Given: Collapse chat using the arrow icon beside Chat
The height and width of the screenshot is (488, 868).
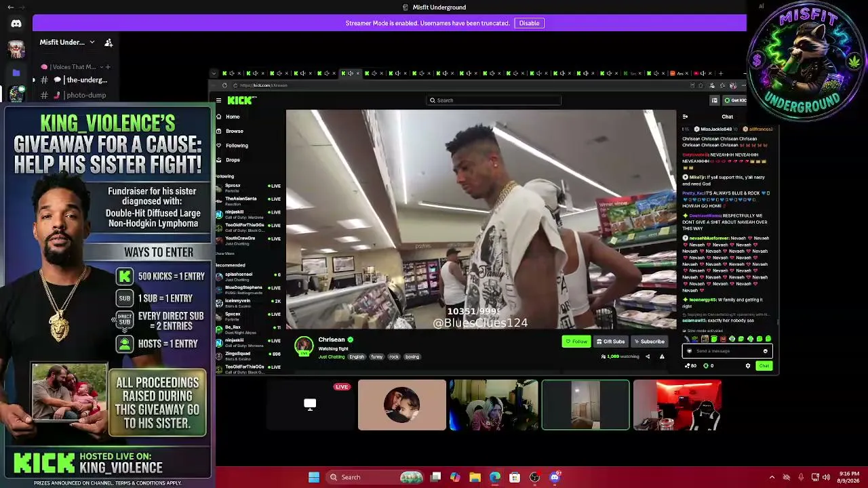Looking at the screenshot, I should tap(685, 117).
